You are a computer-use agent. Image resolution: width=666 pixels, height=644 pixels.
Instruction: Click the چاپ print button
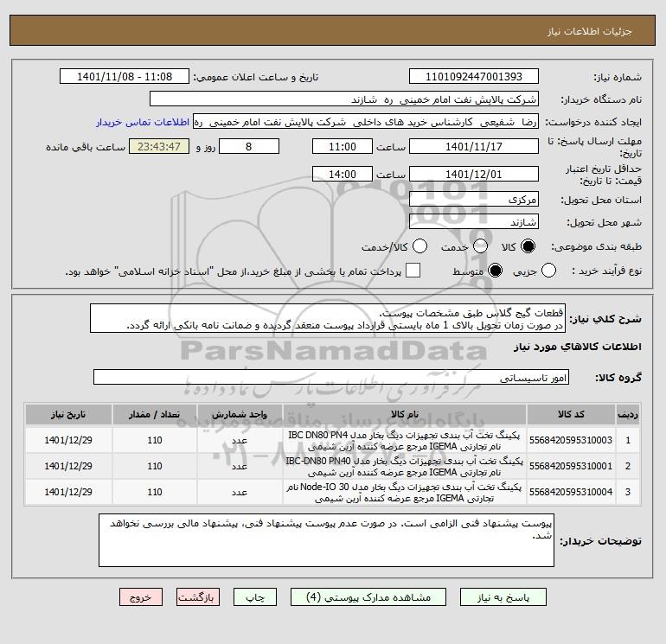[x=255, y=597]
